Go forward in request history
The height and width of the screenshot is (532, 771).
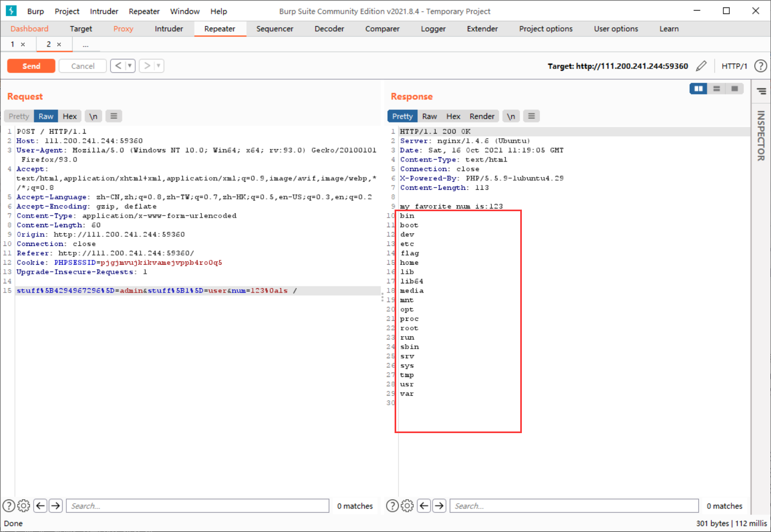147,66
